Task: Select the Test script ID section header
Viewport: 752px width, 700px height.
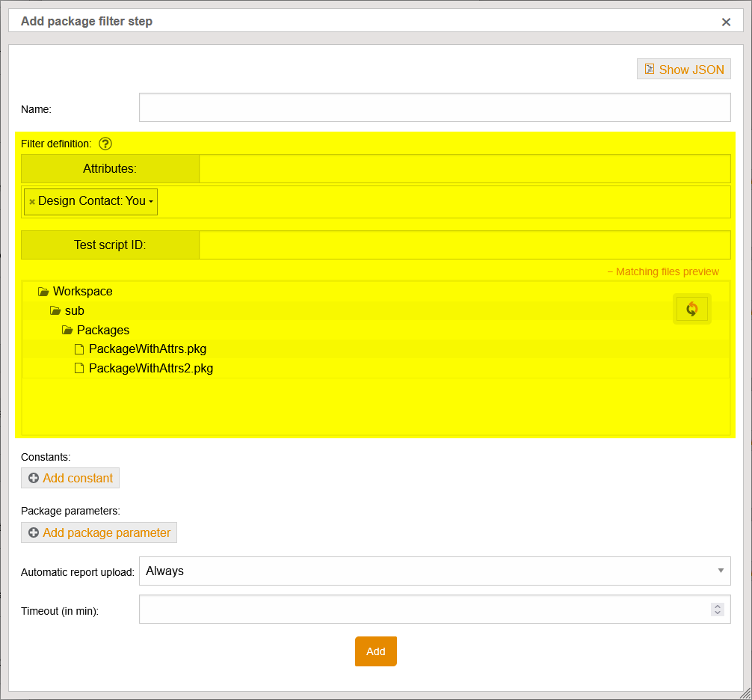Action: pyautogui.click(x=110, y=245)
